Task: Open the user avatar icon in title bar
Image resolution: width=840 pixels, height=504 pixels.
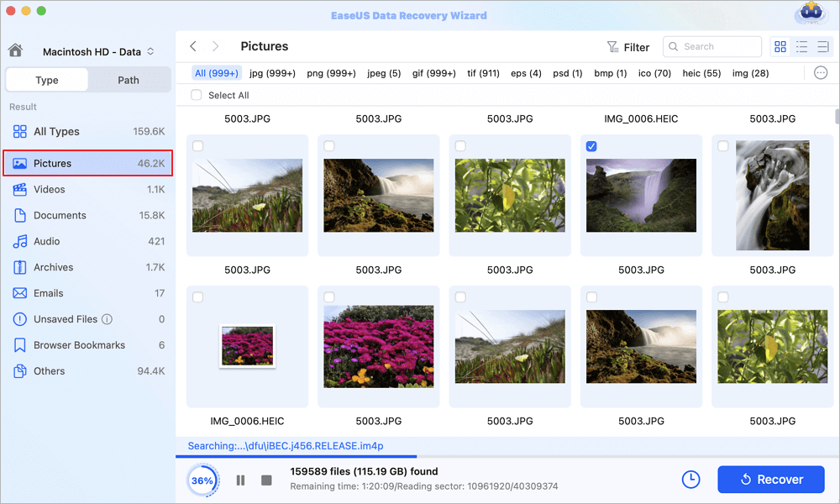Action: [x=811, y=13]
